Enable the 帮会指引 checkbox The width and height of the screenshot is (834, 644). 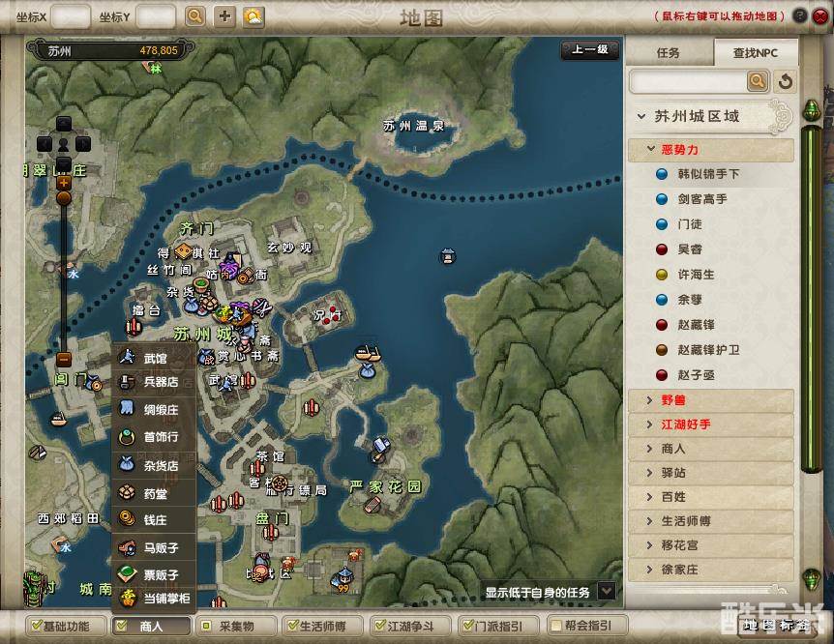point(555,626)
